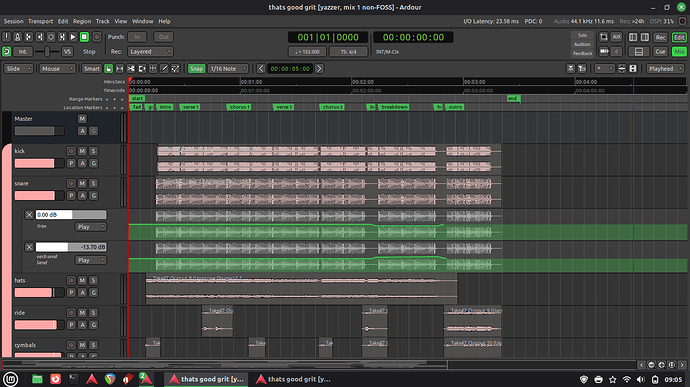Click the VS varispeed button
690x387 pixels.
[67, 52]
